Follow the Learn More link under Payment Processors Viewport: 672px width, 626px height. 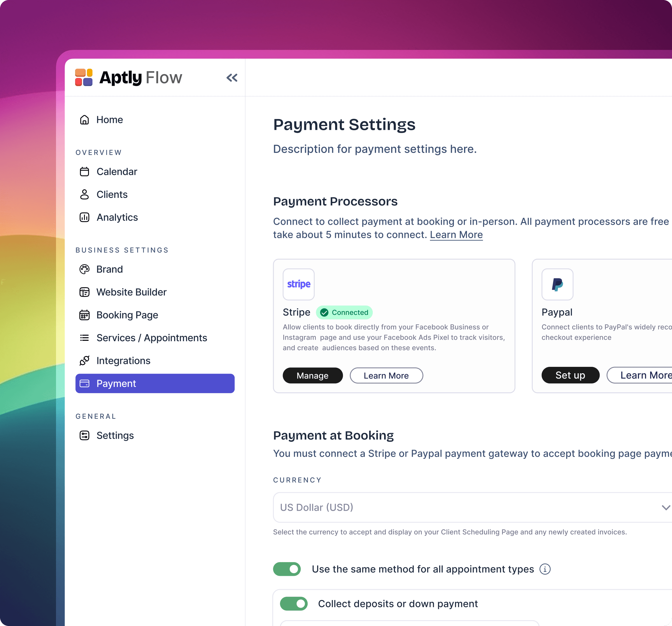pos(456,235)
